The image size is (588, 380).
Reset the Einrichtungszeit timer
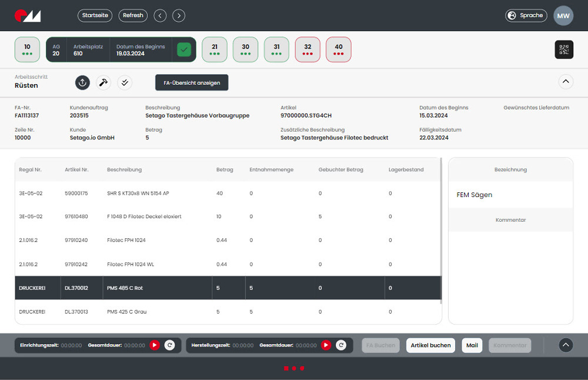pos(169,345)
